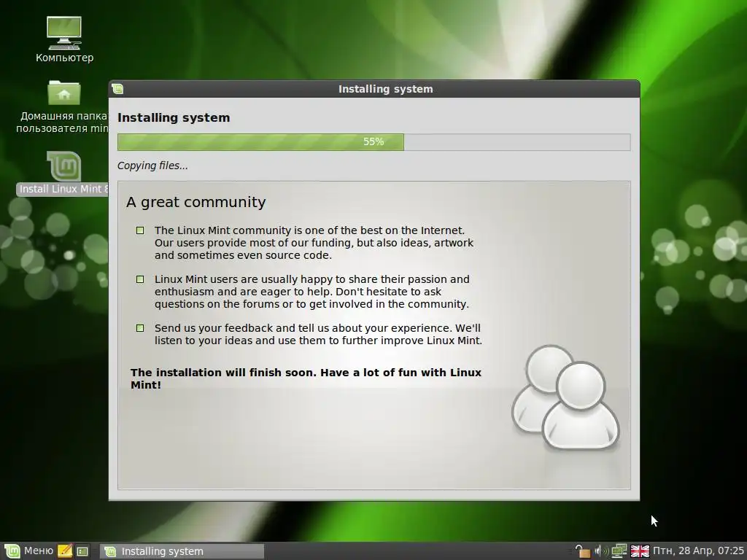
Task: Click the 'A great community' heading
Action: pyautogui.click(x=196, y=202)
